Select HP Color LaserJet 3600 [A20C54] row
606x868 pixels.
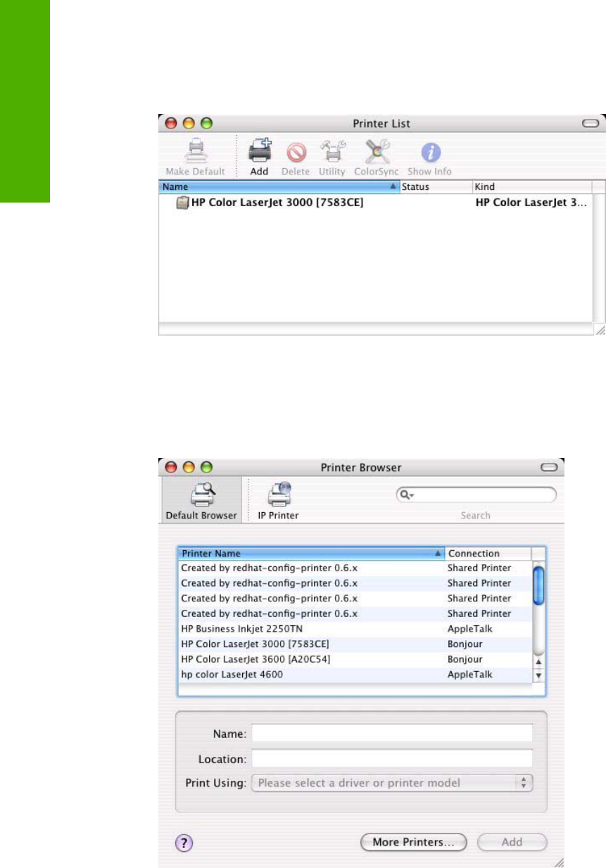coord(355,660)
